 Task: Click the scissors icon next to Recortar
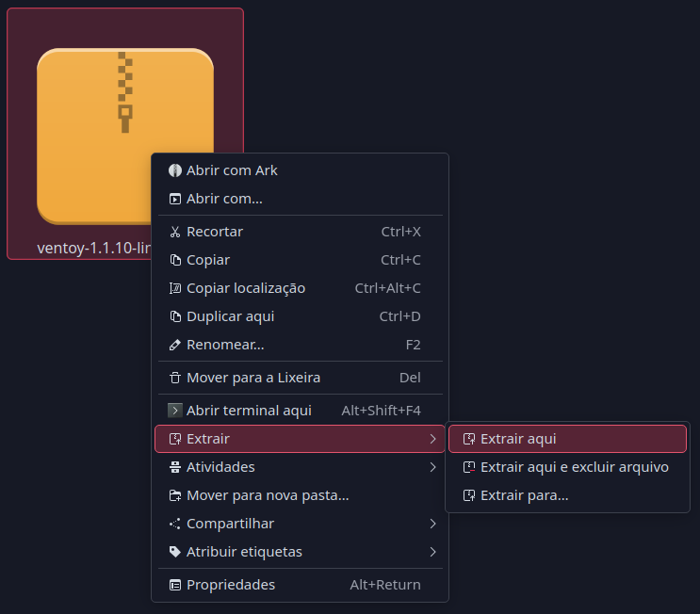(x=174, y=232)
